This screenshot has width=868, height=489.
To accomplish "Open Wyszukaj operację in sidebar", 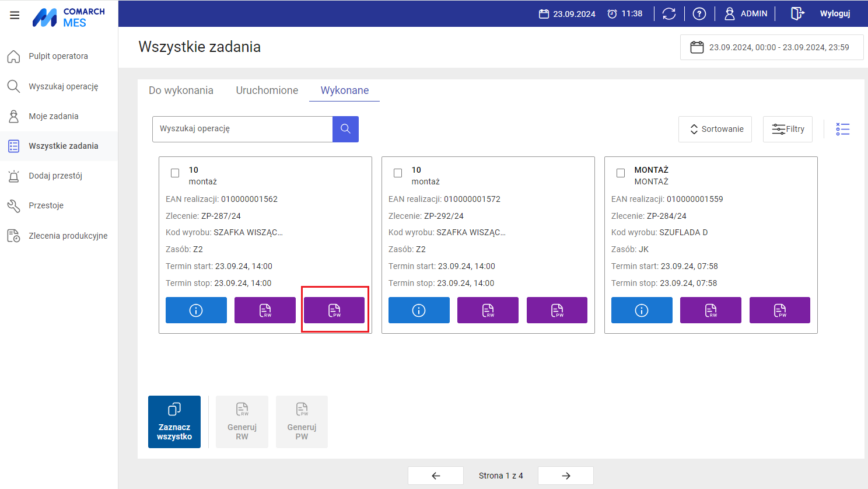I will pyautogui.click(x=59, y=86).
